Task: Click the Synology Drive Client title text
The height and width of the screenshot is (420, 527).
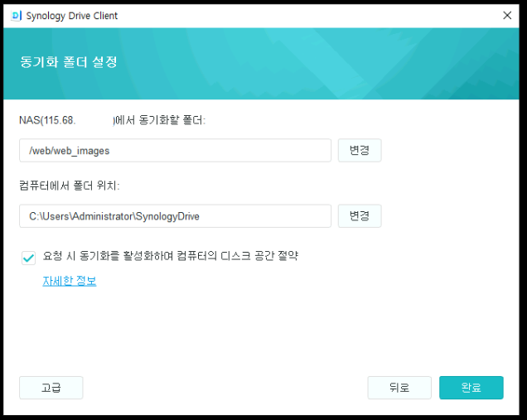Action: click(x=72, y=16)
